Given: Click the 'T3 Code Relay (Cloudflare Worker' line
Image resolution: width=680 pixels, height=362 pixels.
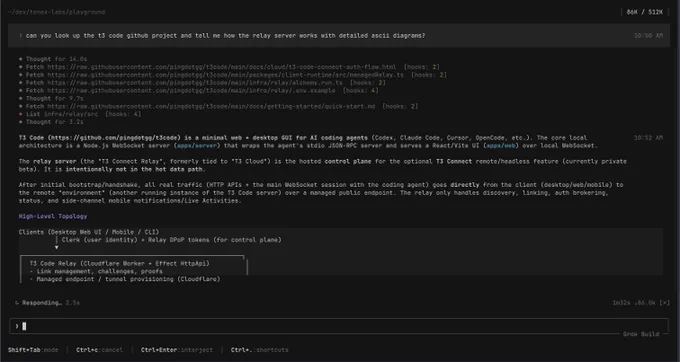Looking at the screenshot, I should (x=120, y=264).
